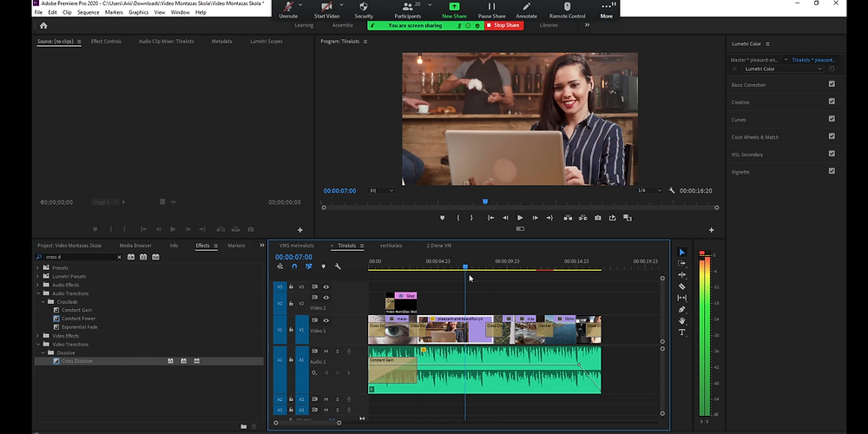The height and width of the screenshot is (434, 868).
Task: Open the Fit zoom level dropdown
Action: point(381,190)
